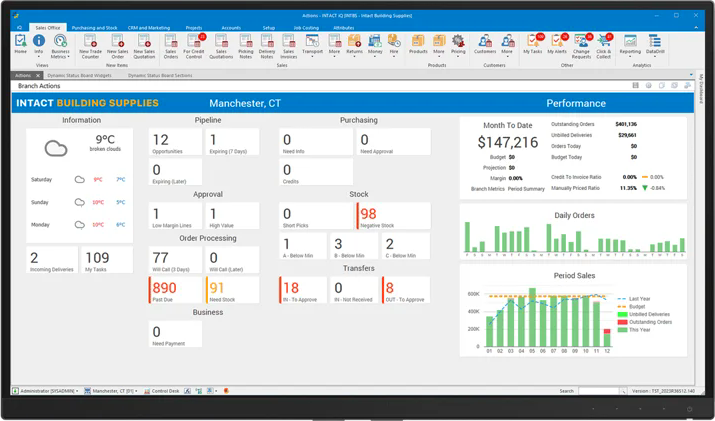Open the 12 Opportunities tile
This screenshot has width=715, height=421.
tap(175, 142)
